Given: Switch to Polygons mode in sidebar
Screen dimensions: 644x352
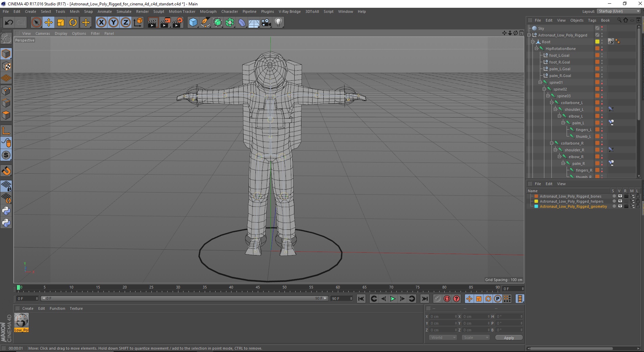Looking at the screenshot, I should (x=6, y=115).
